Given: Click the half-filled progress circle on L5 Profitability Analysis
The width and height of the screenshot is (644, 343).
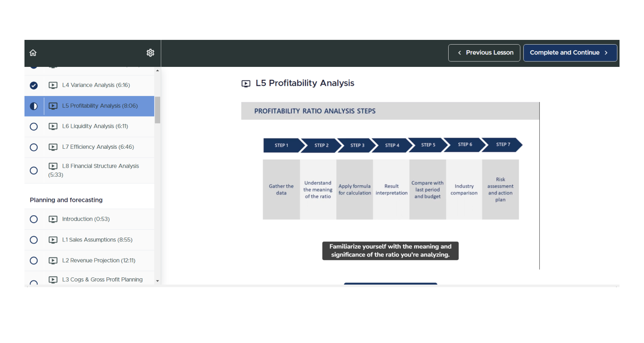Looking at the screenshot, I should pyautogui.click(x=33, y=105).
